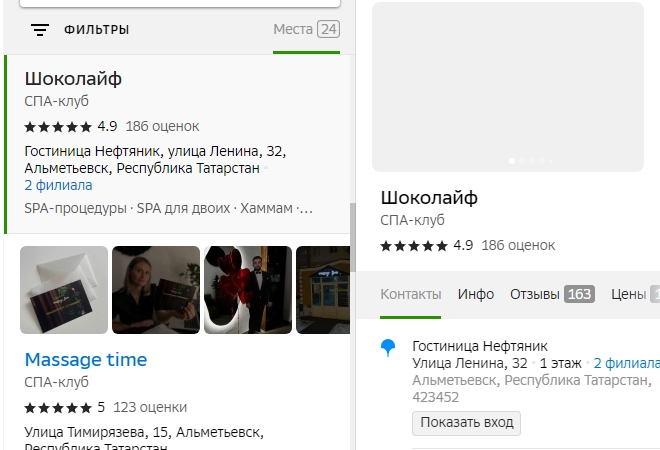Switch to the Места tab
660x450 pixels.
[306, 29]
